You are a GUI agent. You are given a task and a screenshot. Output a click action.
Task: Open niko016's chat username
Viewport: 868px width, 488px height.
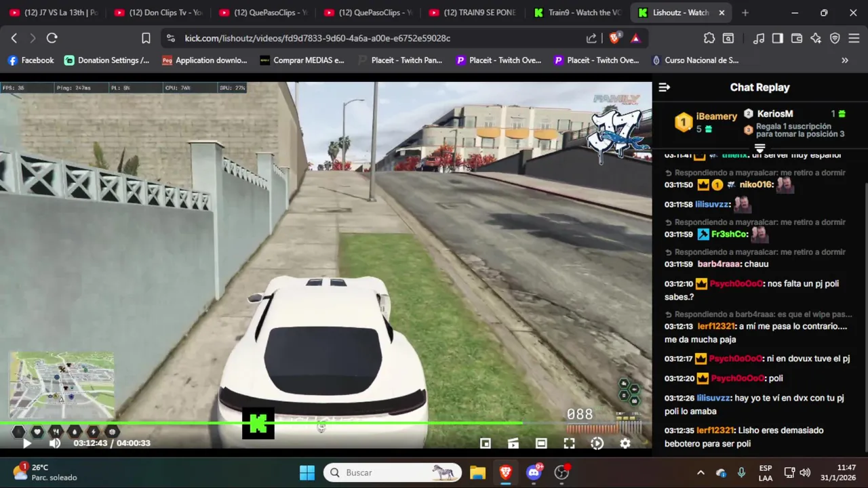coord(757,185)
